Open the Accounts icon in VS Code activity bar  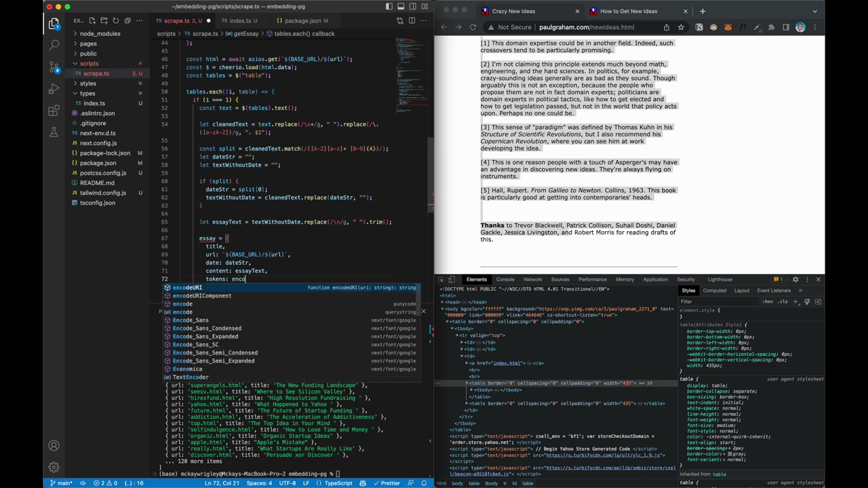[54, 445]
